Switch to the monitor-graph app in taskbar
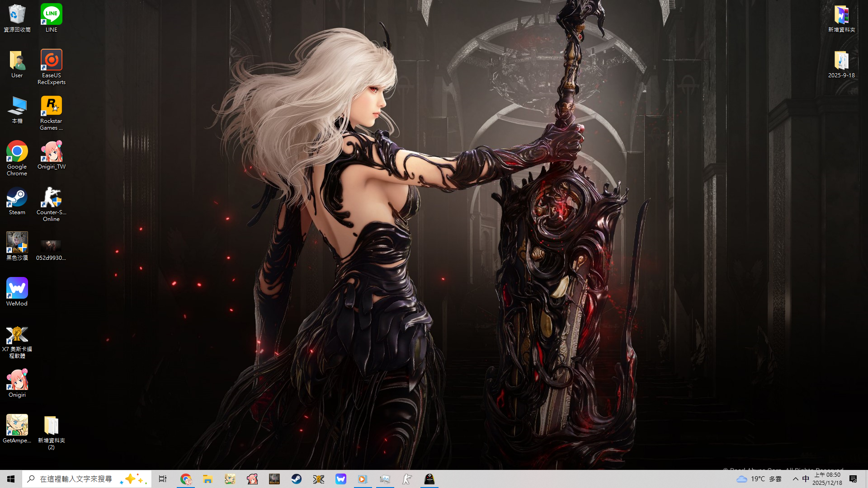The image size is (868, 488). click(x=385, y=479)
